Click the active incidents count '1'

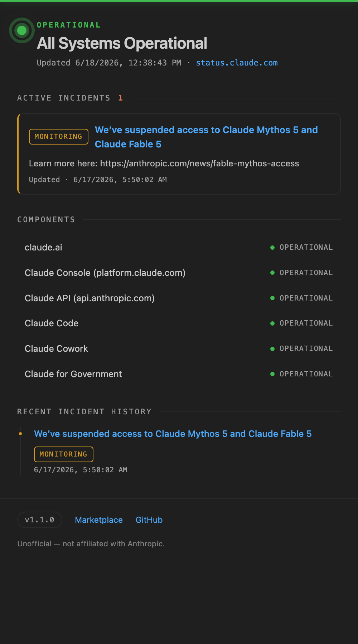121,98
